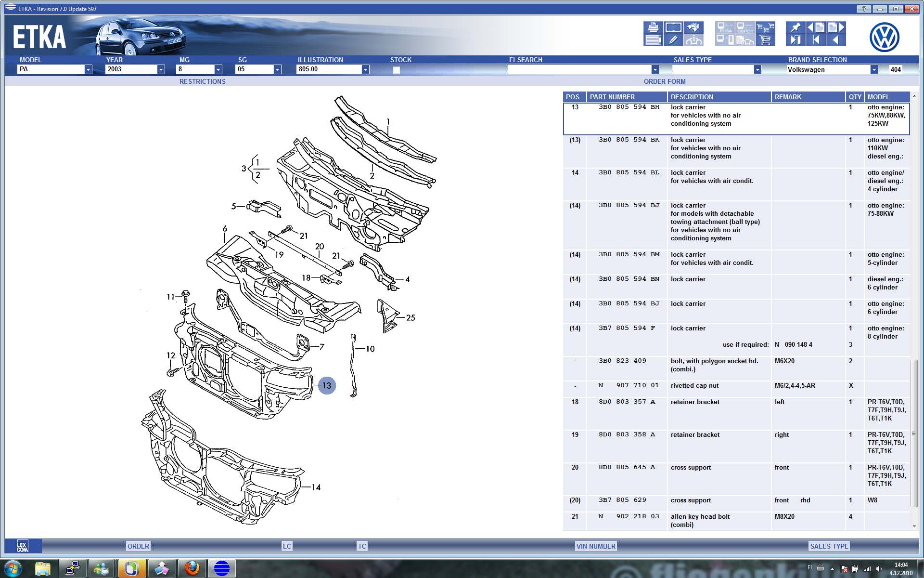Image resolution: width=924 pixels, height=578 pixels.
Task: Click the parts list vertical scrollbar thumb
Action: [914, 433]
